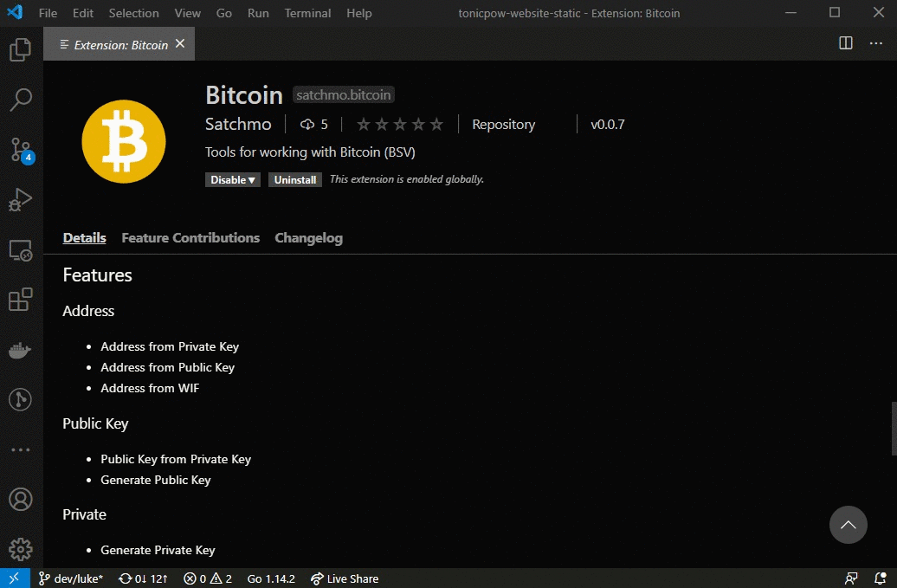This screenshot has height=588, width=897.
Task: Select the Extension: Bitcoin editor tab
Action: [x=119, y=44]
